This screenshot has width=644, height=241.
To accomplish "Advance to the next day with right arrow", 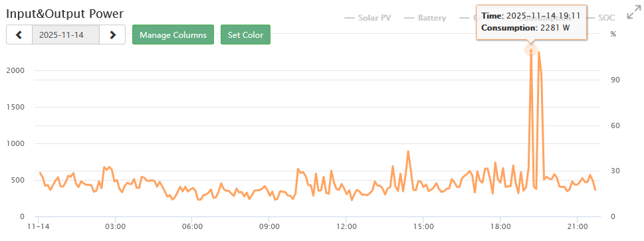I will tap(112, 35).
